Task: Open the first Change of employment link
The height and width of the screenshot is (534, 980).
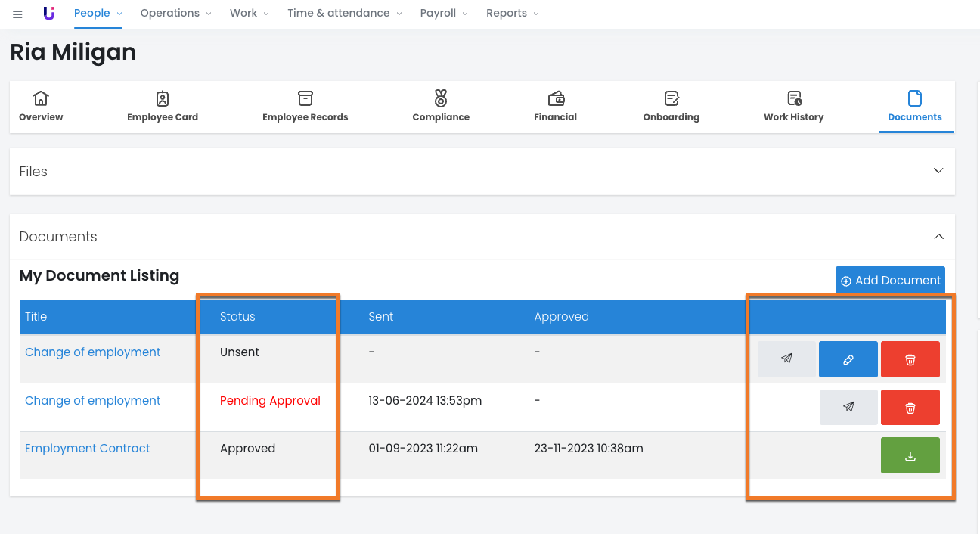Action: 93,352
